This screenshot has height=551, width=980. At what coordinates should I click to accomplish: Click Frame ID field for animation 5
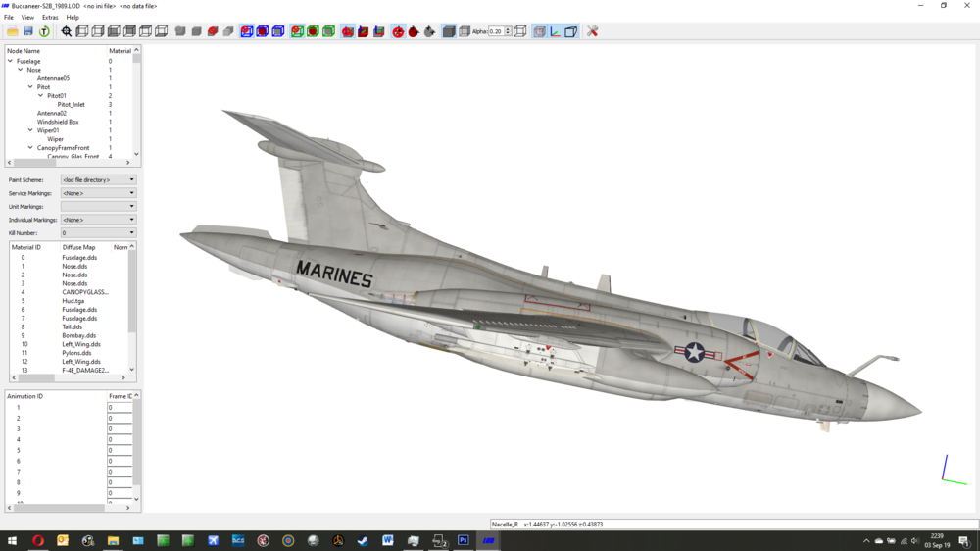pos(120,450)
